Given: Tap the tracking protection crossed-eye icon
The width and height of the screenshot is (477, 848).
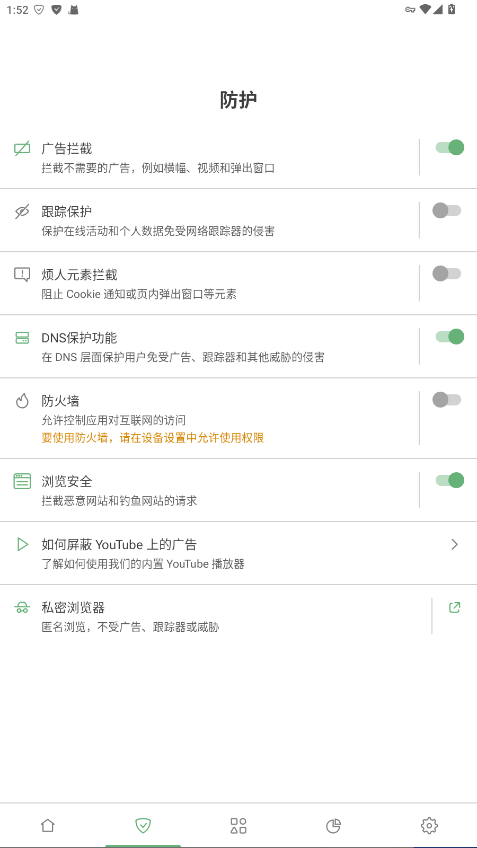Looking at the screenshot, I should pyautogui.click(x=22, y=211).
